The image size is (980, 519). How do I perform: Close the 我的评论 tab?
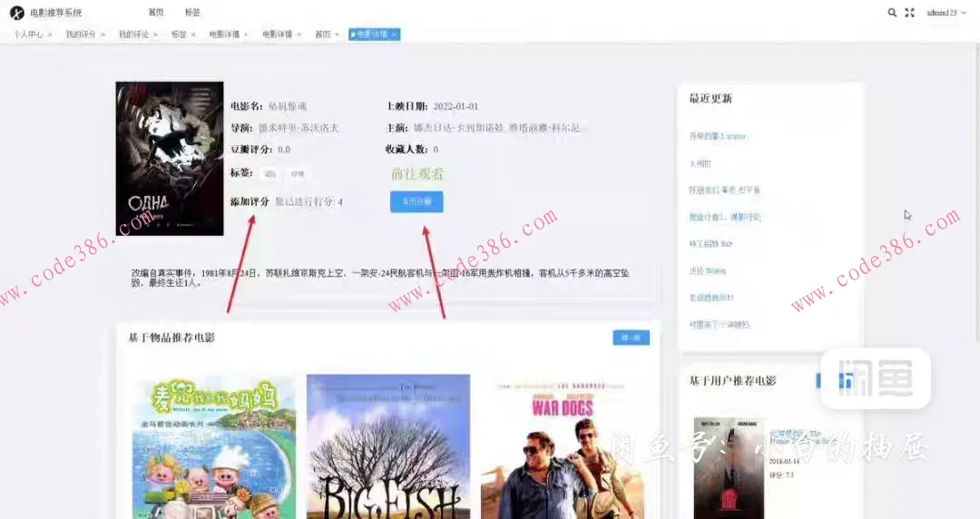[x=155, y=34]
